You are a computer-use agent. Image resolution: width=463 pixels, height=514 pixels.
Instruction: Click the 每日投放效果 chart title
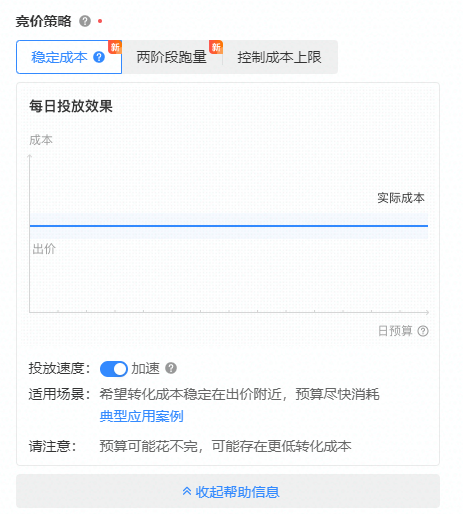pyautogui.click(x=71, y=106)
